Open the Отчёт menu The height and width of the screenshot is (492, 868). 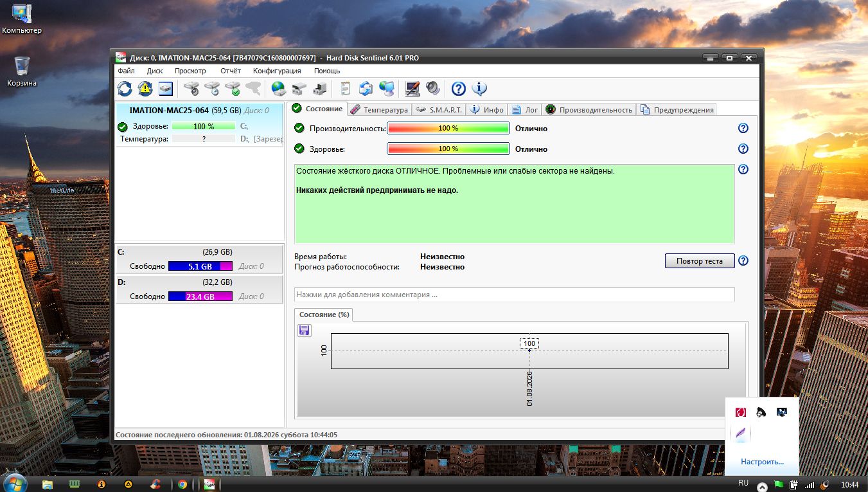pos(231,71)
